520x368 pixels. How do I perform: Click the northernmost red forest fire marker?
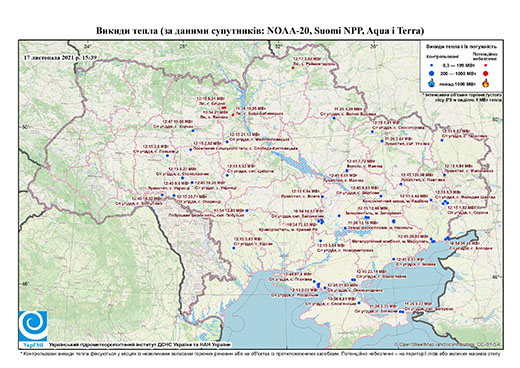(x=293, y=68)
